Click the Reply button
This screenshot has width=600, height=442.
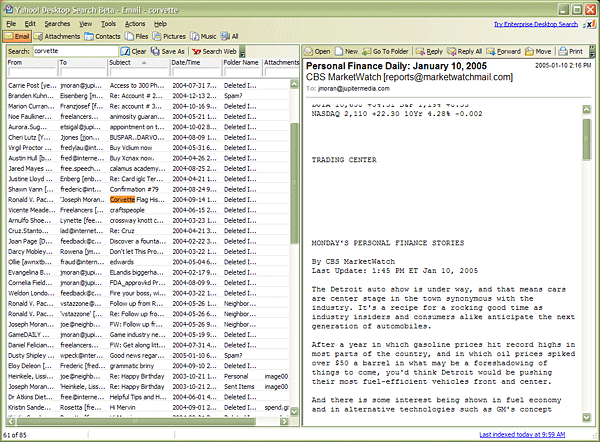pyautogui.click(x=429, y=51)
